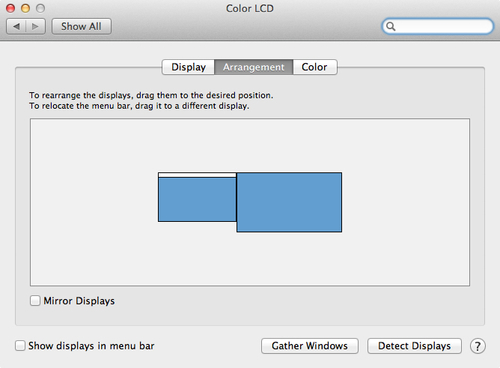Click the forward navigation arrow
The image size is (500, 368).
click(35, 26)
